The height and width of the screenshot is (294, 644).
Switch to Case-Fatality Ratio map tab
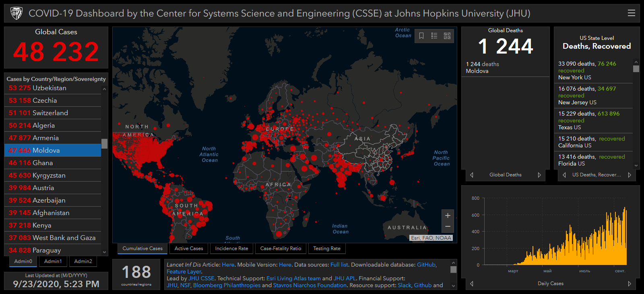(281, 248)
